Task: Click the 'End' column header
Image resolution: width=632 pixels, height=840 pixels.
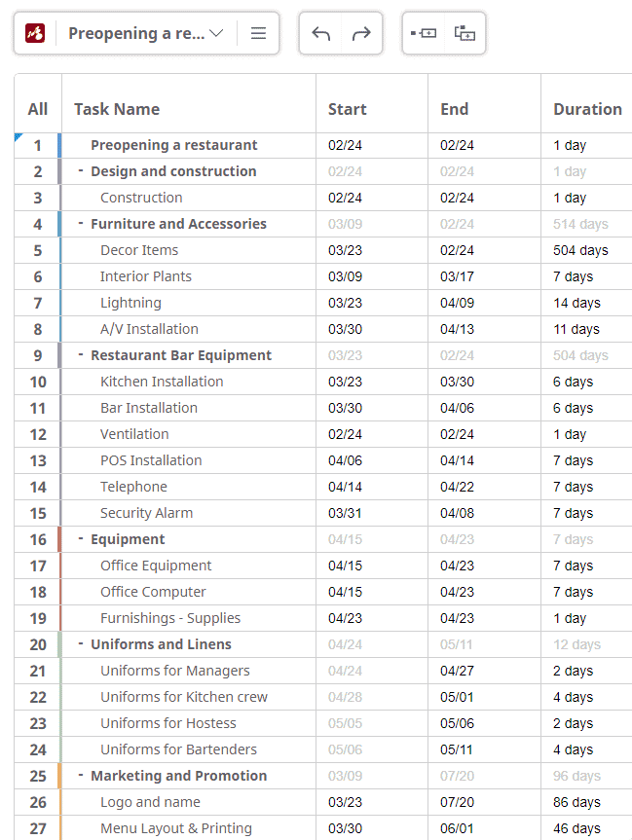Action: (x=455, y=109)
